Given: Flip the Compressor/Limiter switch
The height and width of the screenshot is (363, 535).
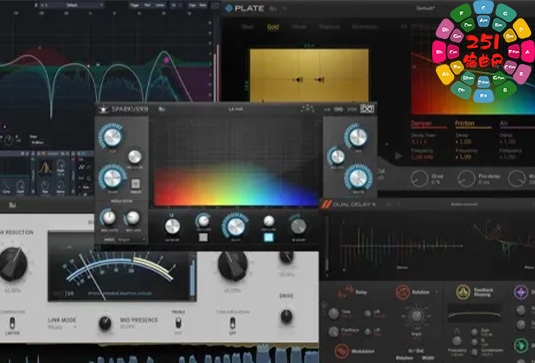Looking at the screenshot, I should (x=12, y=323).
